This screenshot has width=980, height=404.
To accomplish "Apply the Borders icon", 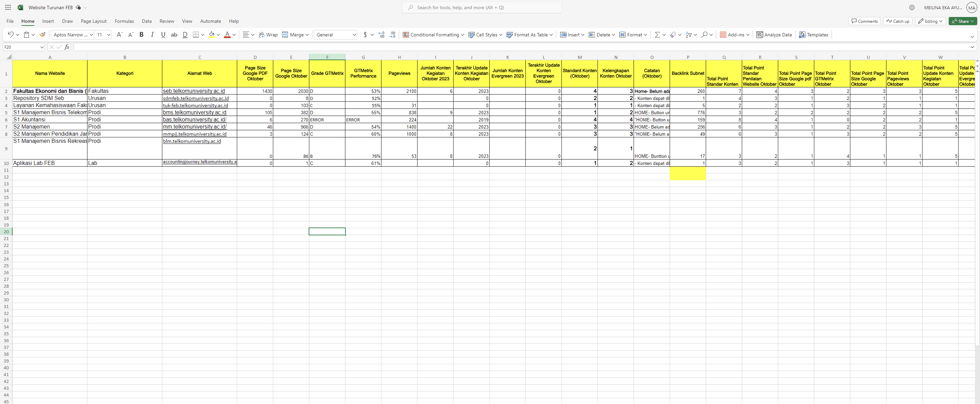I will [196, 35].
